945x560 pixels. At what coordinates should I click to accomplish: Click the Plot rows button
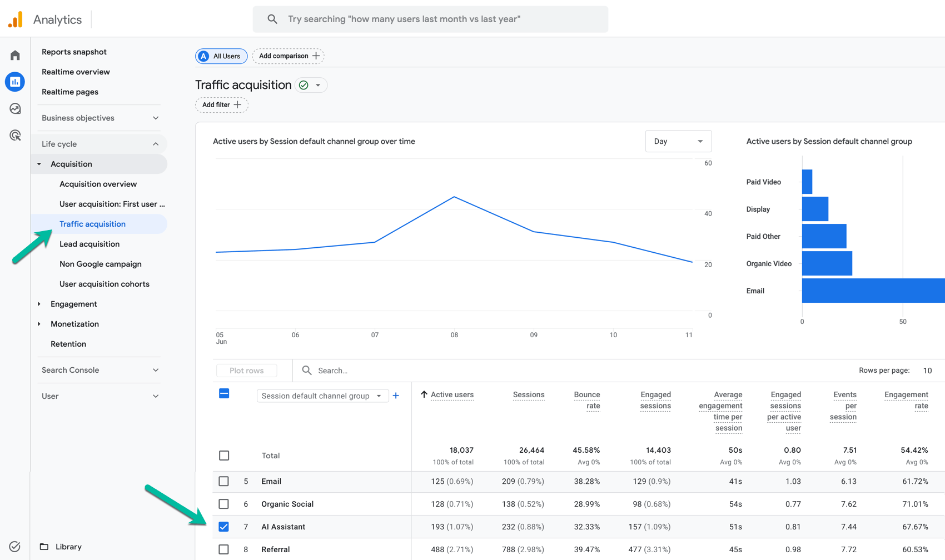(246, 371)
